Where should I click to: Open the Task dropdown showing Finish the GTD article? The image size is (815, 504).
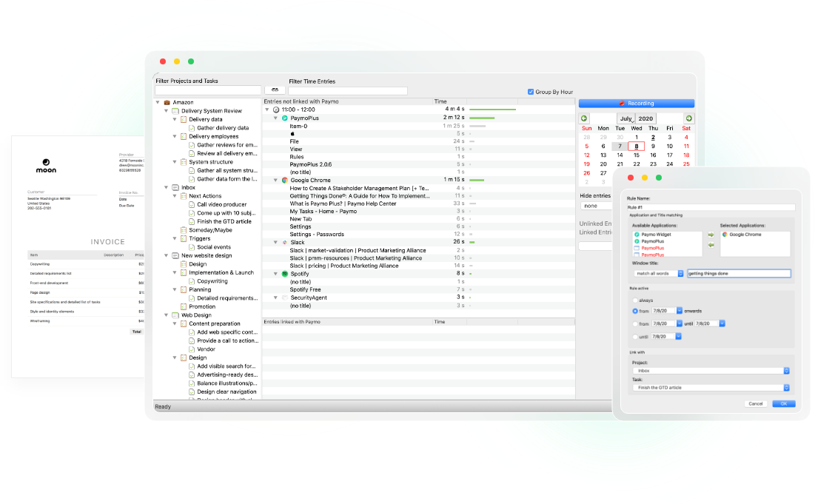(711, 388)
